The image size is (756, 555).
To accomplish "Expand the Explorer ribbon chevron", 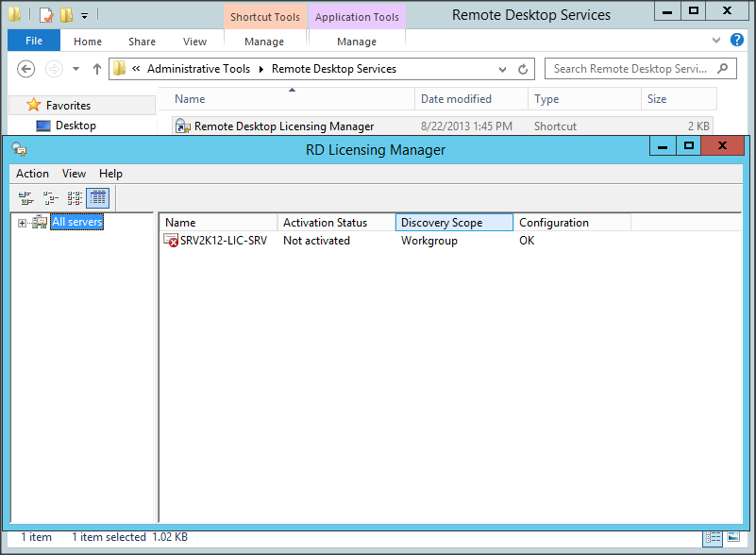I will pos(713,42).
